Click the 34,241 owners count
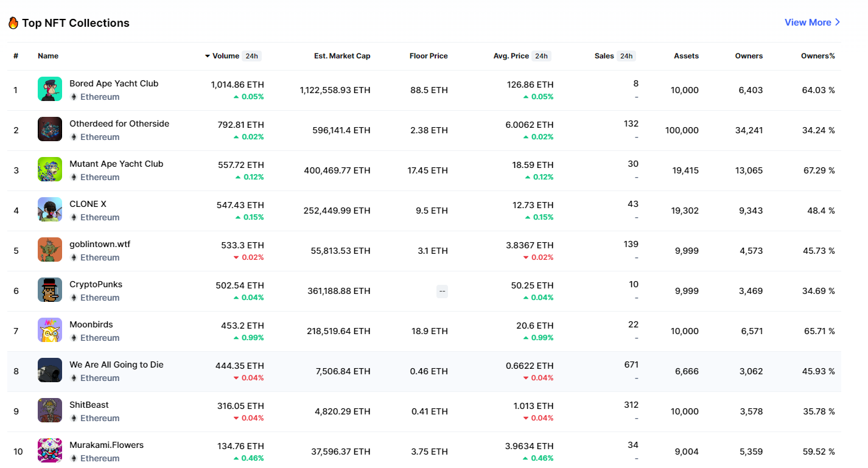 click(749, 130)
